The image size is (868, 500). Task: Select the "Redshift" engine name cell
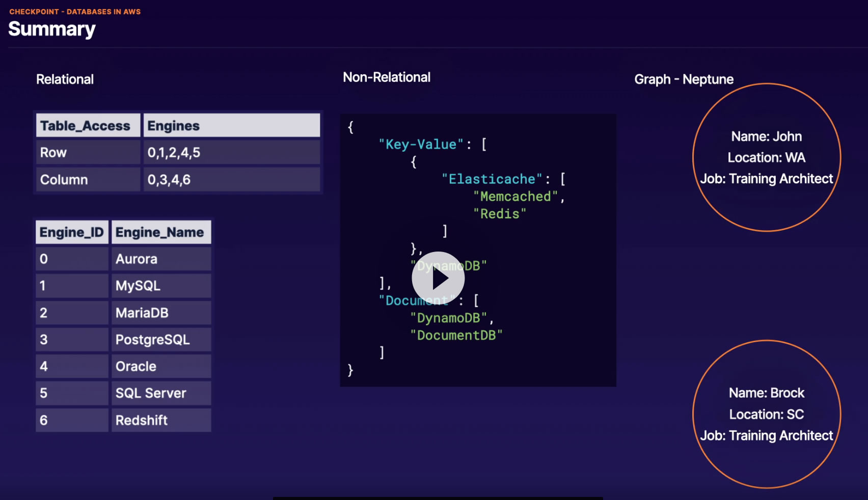(x=161, y=420)
